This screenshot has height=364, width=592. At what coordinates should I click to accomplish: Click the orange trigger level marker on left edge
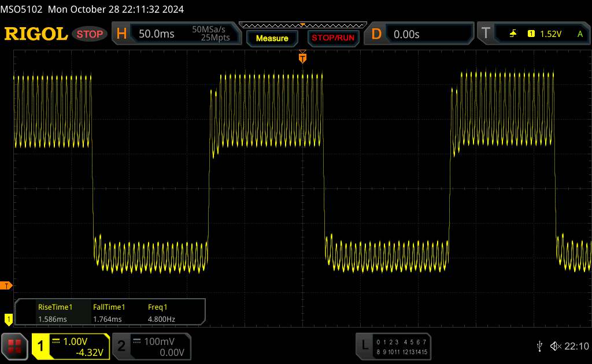pyautogui.click(x=6, y=285)
